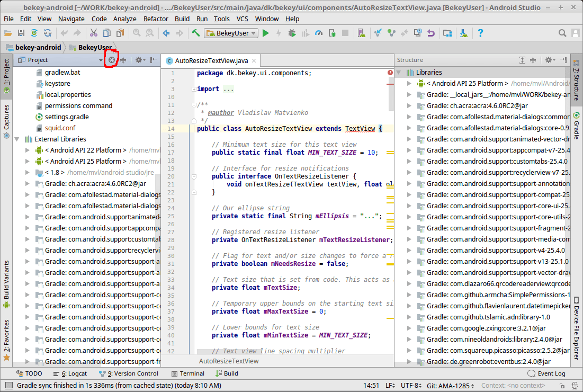Toggle the Gradle tool window on right edge
This screenshot has height=392, width=583.
pos(576,126)
